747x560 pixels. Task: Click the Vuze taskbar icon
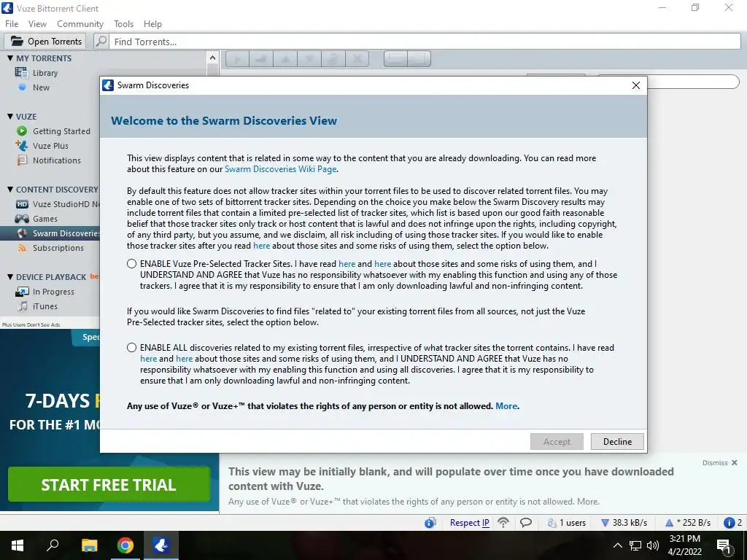click(x=161, y=545)
